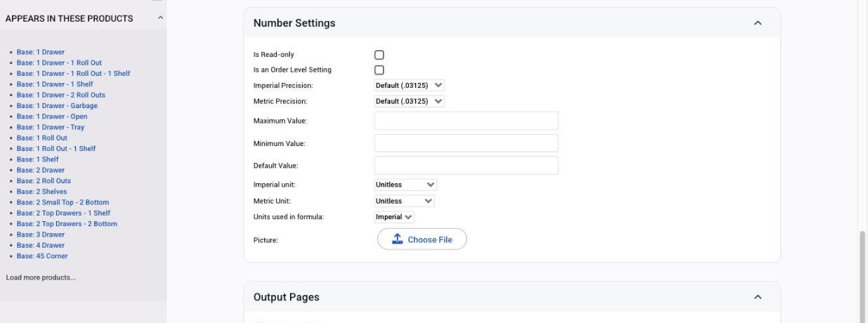This screenshot has height=323, width=868.
Task: Open Base: 1 Drawer - Open link
Action: point(52,117)
